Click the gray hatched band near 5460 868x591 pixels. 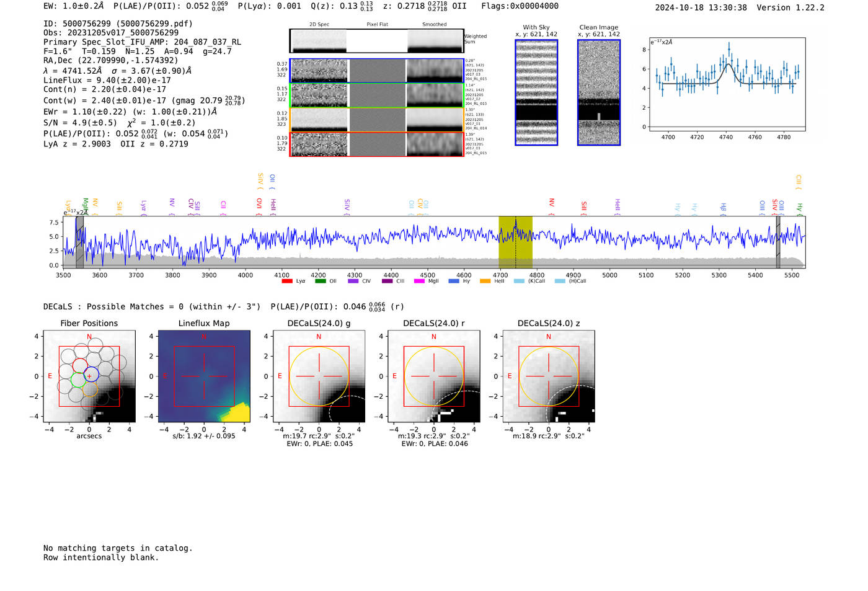778,242
